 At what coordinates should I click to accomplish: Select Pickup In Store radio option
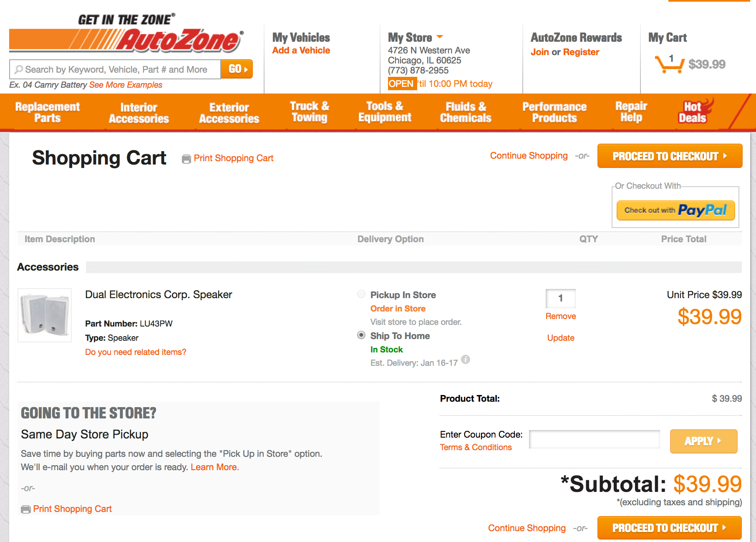click(361, 294)
